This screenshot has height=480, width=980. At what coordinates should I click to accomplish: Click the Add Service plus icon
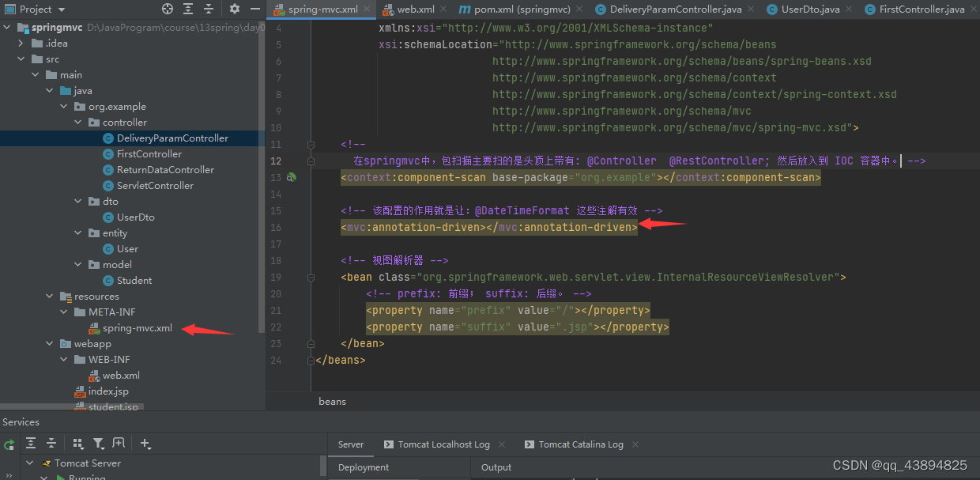click(145, 444)
